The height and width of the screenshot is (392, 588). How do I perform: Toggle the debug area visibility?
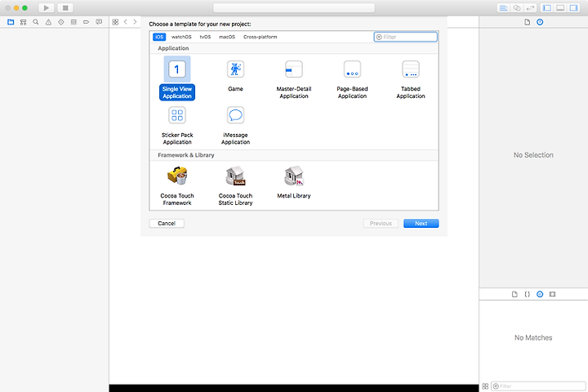pos(560,8)
